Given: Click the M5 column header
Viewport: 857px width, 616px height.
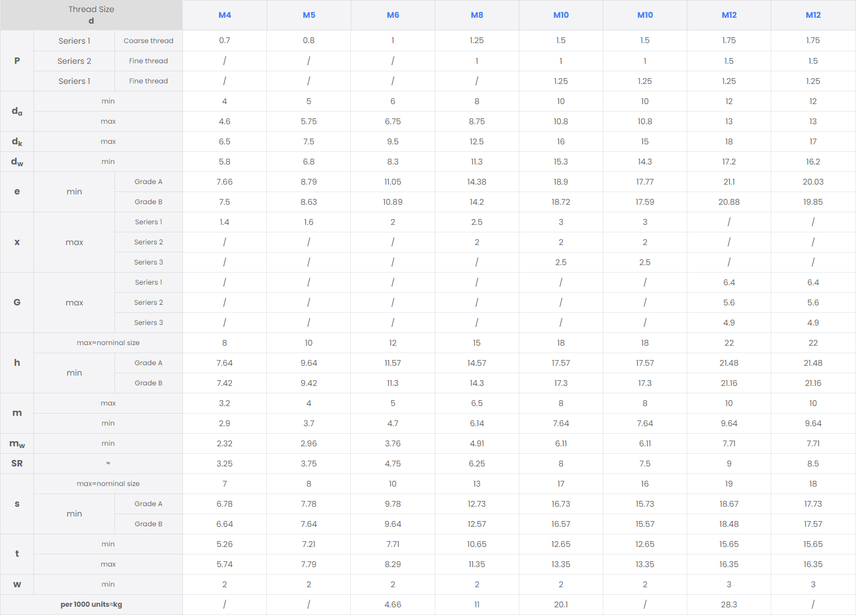Looking at the screenshot, I should (x=309, y=15).
